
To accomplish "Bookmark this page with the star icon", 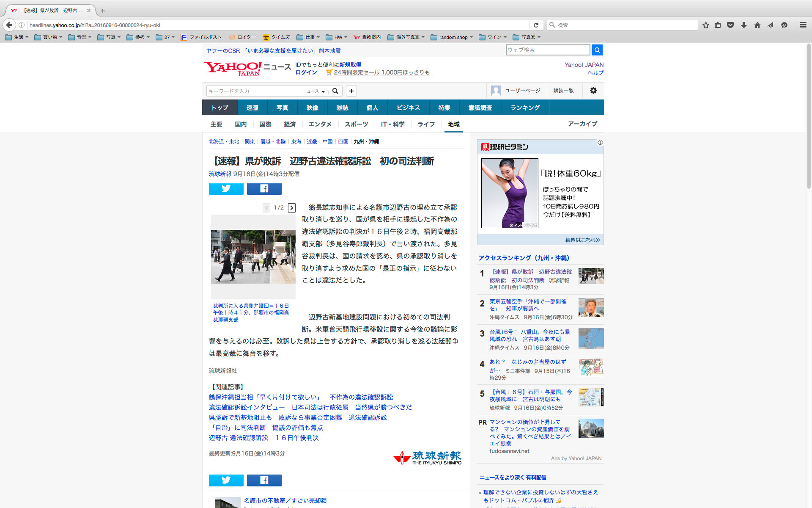I will pos(705,25).
